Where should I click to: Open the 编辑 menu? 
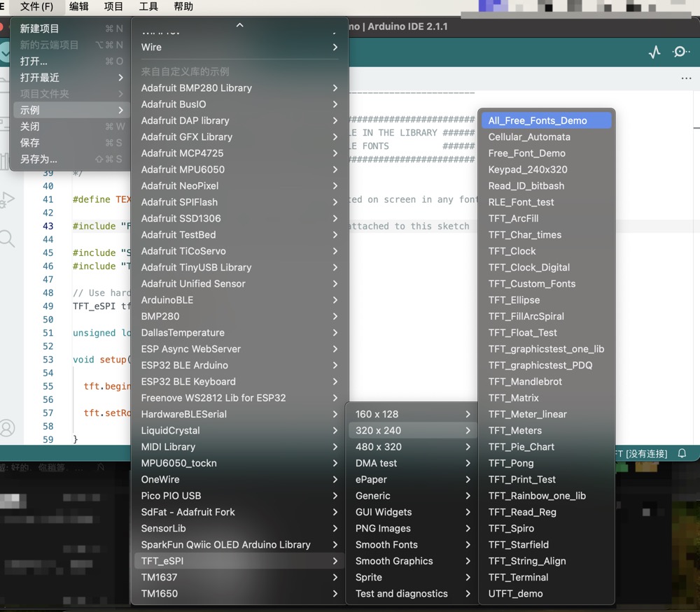(79, 6)
